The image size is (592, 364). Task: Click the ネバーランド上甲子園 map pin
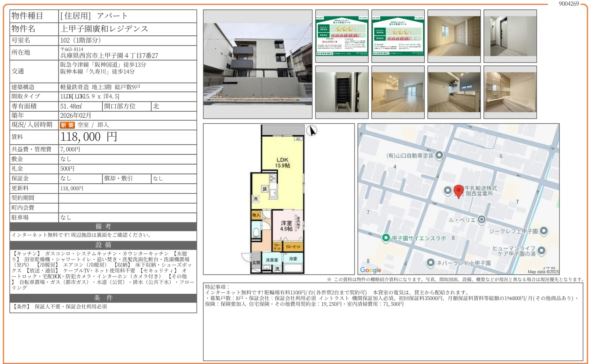(x=431, y=263)
